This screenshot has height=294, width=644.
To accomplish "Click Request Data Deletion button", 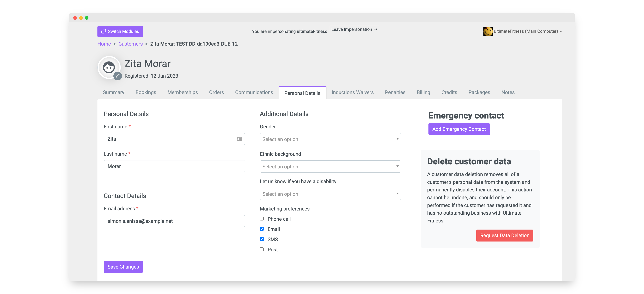I will 504,236.
